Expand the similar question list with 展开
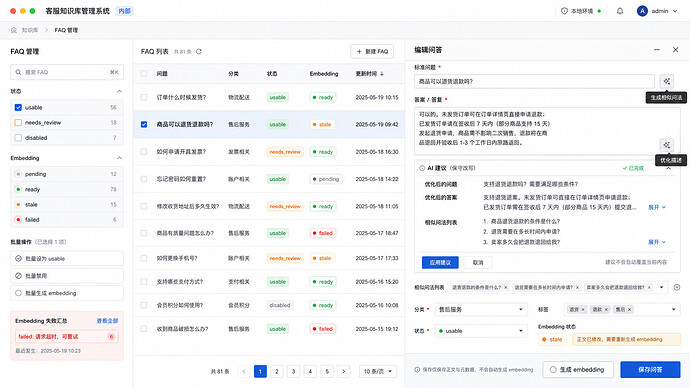690x388 pixels. (657, 242)
